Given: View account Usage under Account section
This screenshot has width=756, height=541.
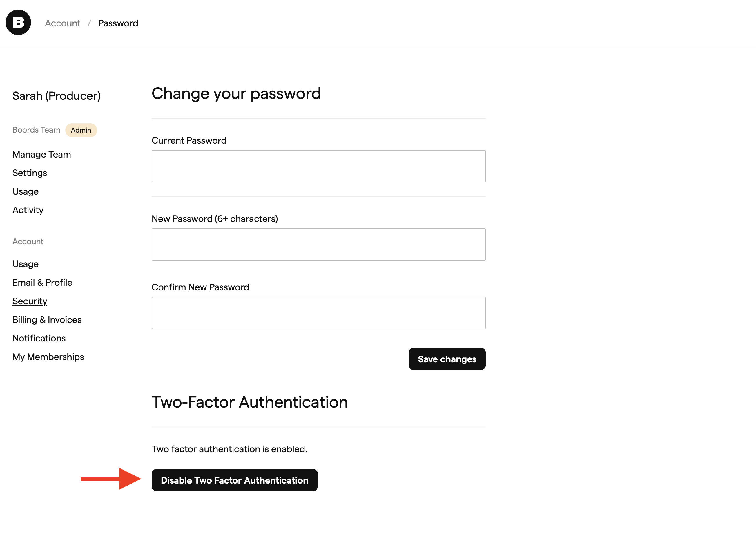Looking at the screenshot, I should pos(25,263).
